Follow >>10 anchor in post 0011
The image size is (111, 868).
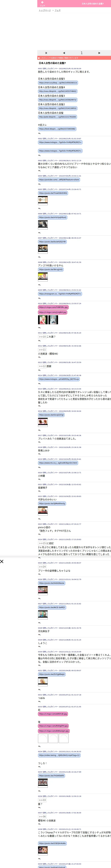[42, 337]
